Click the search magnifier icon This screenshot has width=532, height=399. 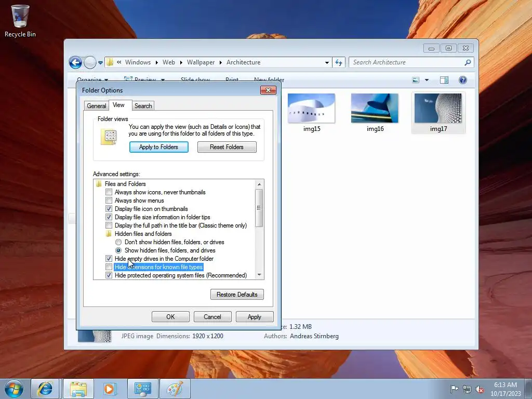(468, 62)
